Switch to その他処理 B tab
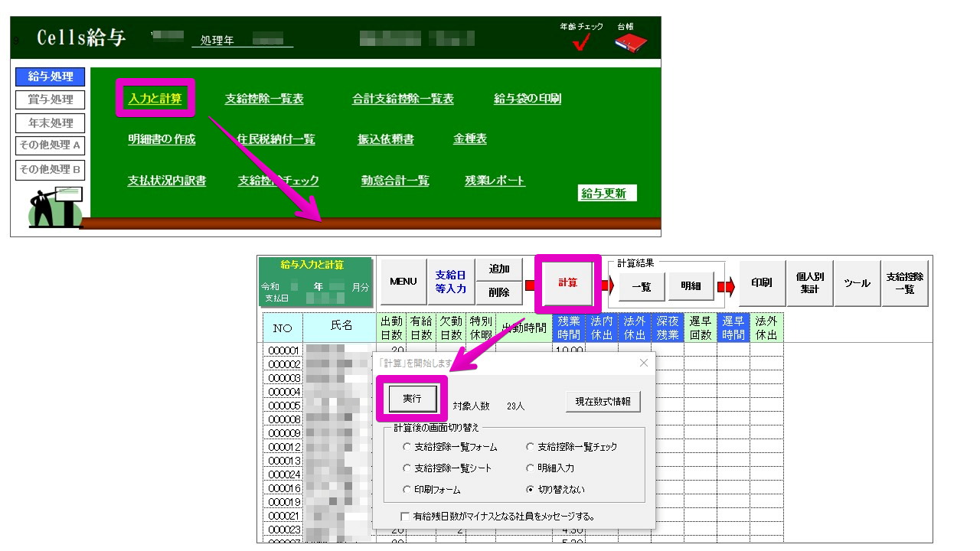 pos(51,169)
